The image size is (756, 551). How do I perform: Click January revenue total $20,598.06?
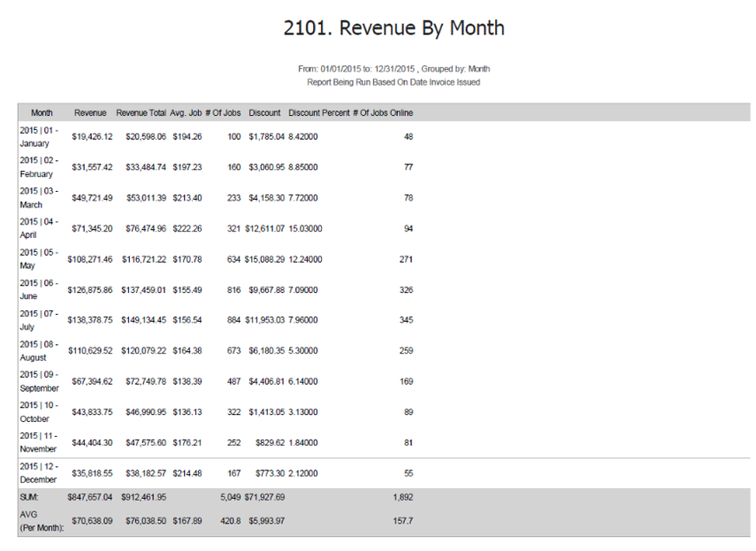tap(146, 137)
